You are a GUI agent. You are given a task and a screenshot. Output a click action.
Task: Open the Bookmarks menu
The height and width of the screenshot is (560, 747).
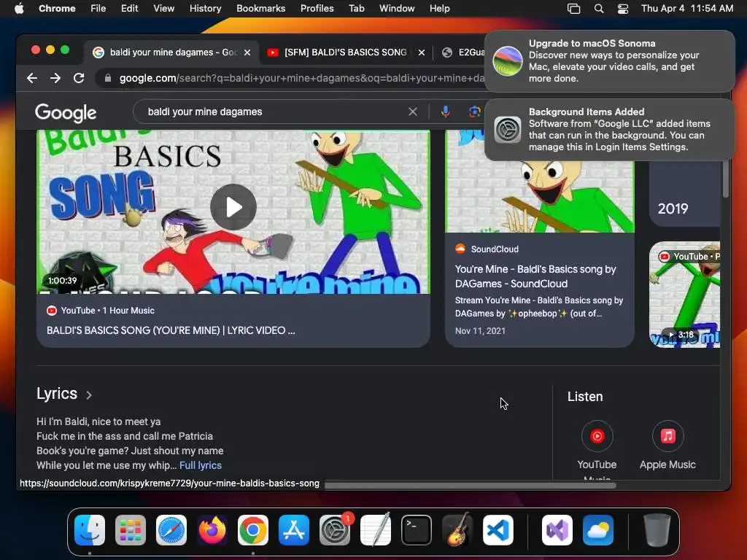tap(260, 9)
